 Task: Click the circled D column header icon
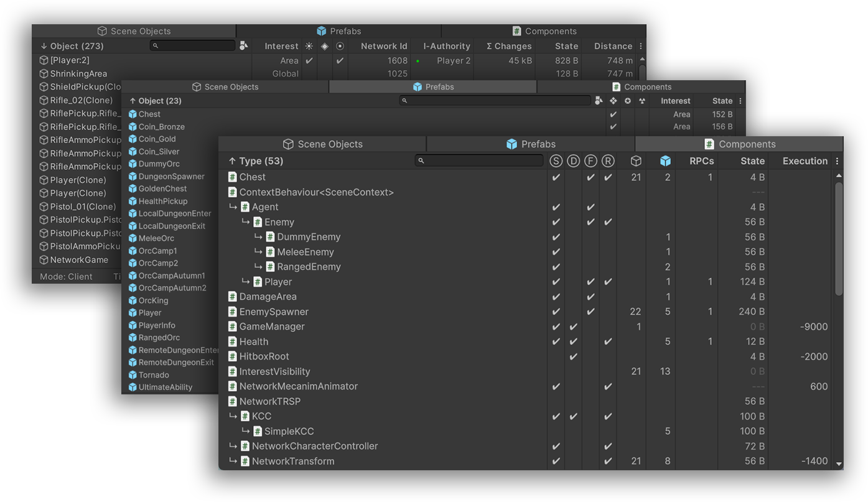point(573,161)
